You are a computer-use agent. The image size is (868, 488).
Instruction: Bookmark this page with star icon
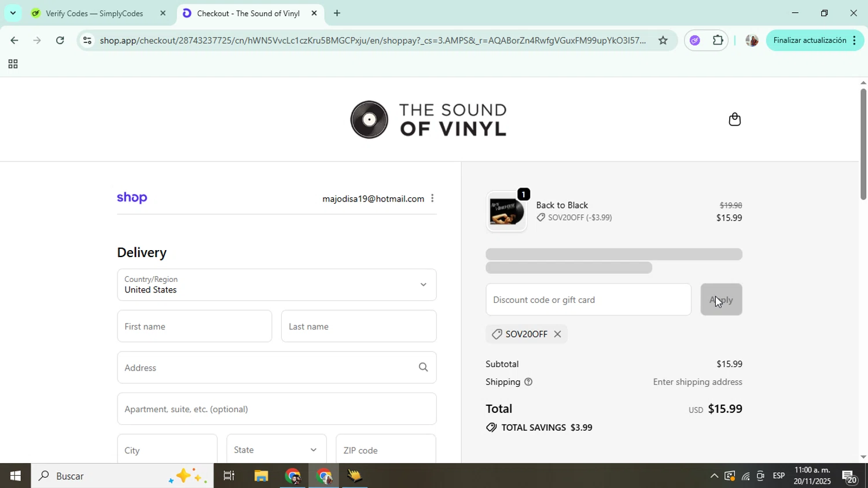click(663, 41)
